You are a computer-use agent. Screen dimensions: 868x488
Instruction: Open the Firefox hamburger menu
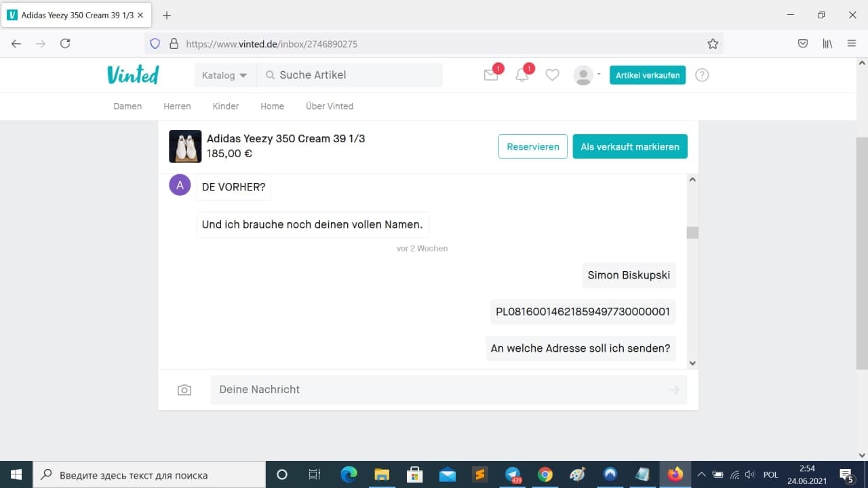coord(852,43)
